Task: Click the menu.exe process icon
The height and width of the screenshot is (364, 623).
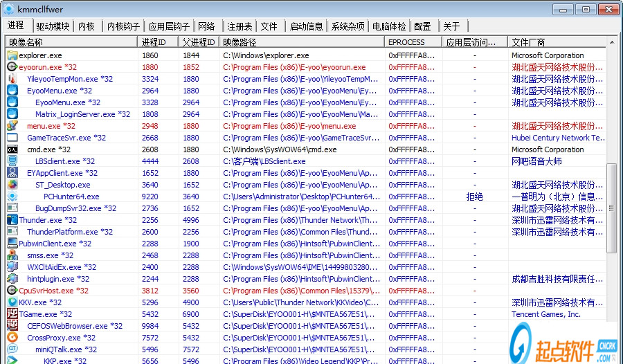Action: (12, 125)
